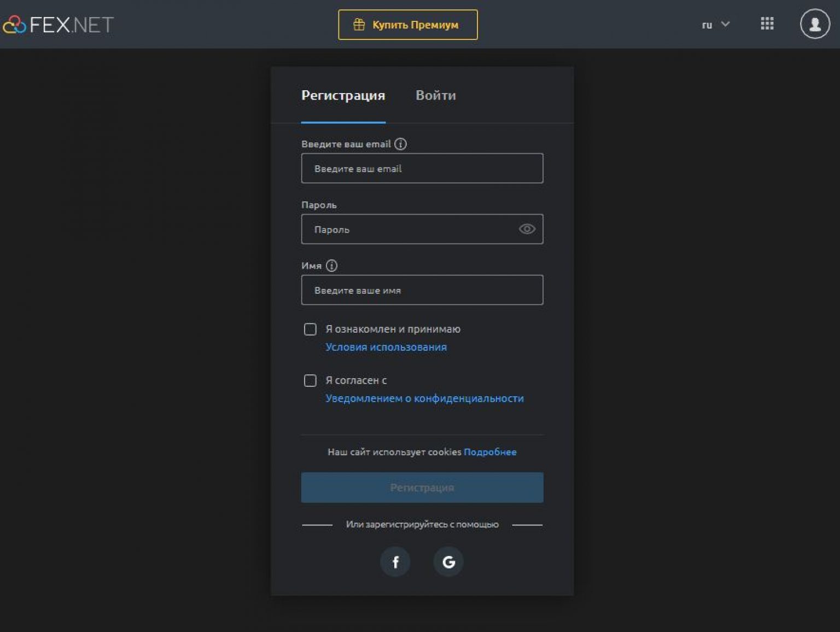Viewport: 840px width, 632px height.
Task: Select the Регистрация tab
Action: pyautogui.click(x=343, y=95)
